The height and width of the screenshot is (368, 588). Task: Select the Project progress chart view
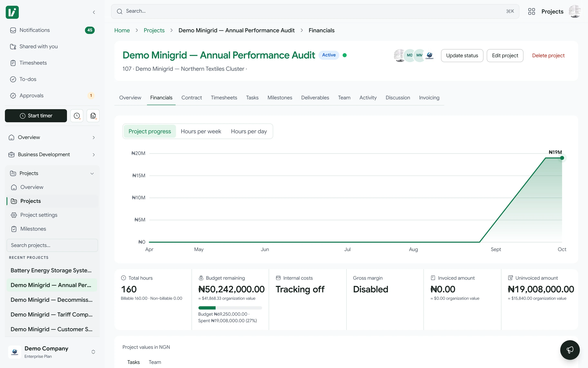[x=150, y=131]
